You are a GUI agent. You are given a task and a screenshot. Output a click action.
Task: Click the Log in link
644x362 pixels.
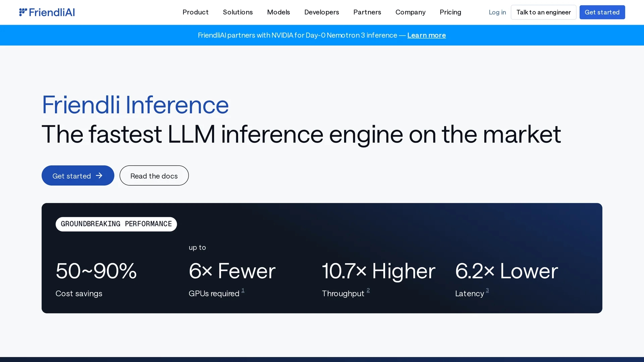497,12
